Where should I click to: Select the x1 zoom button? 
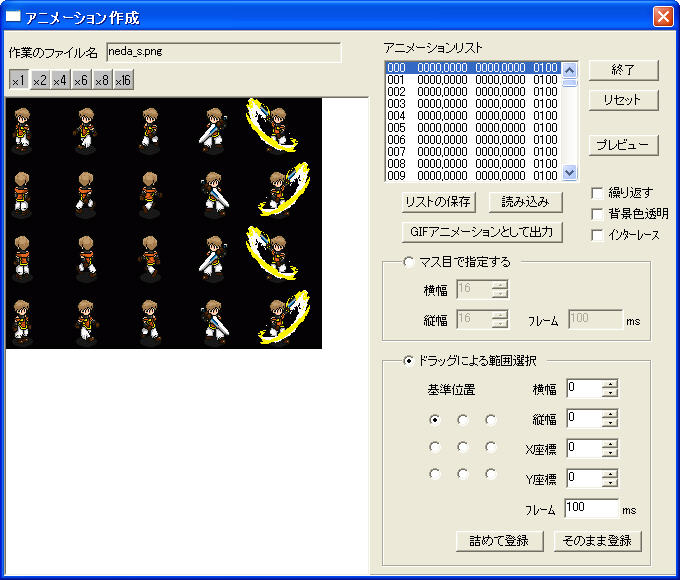point(18,80)
